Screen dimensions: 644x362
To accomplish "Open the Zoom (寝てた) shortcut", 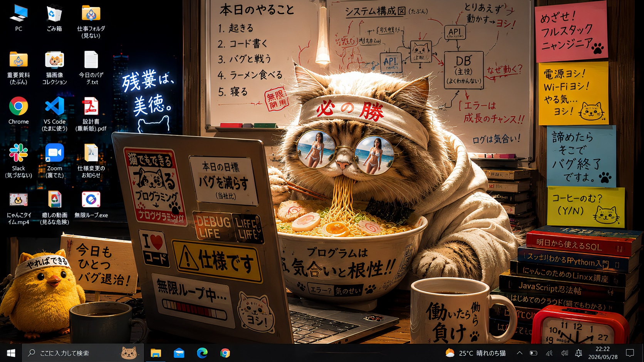I will point(54,161).
